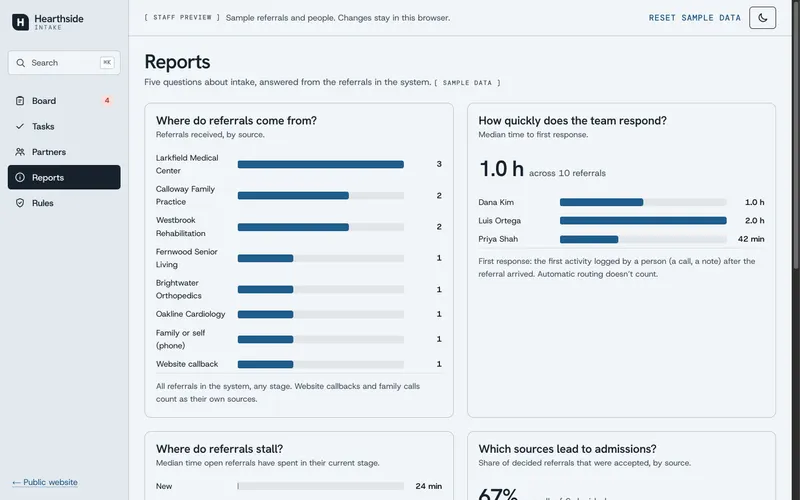This screenshot has width=800, height=500.
Task: Click the "1.0 h" median value
Action: [x=501, y=169]
